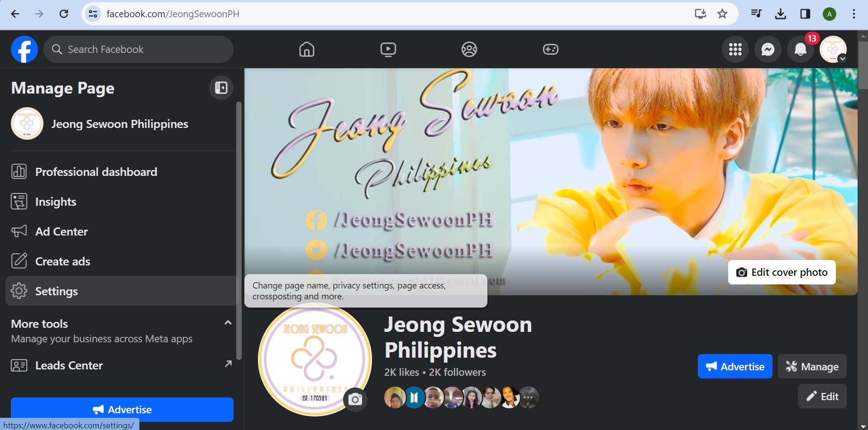Collapse the Manage Page sidebar
This screenshot has width=868, height=430.
tap(221, 88)
